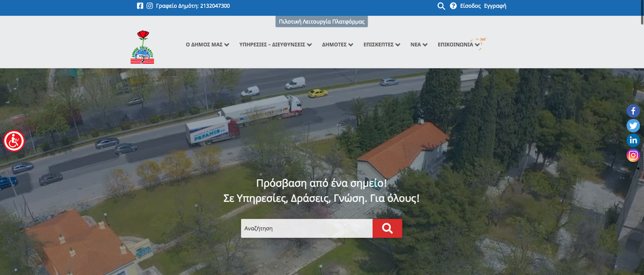Image resolution: width=644 pixels, height=275 pixels.
Task: Open Instagram from the side social bar
Action: tap(633, 155)
